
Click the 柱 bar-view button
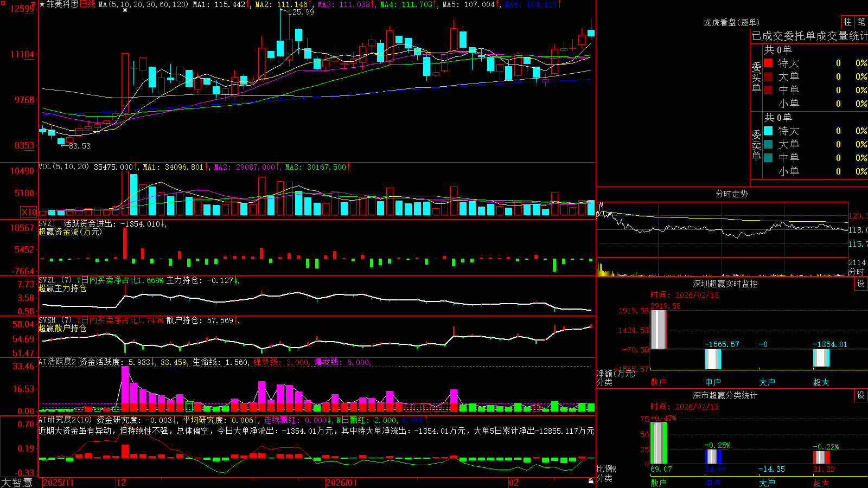click(847, 22)
